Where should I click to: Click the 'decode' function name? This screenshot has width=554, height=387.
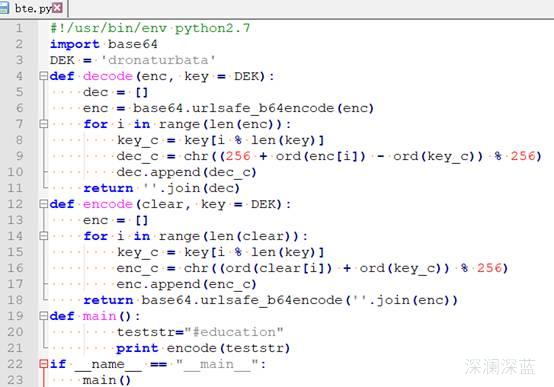(x=108, y=76)
